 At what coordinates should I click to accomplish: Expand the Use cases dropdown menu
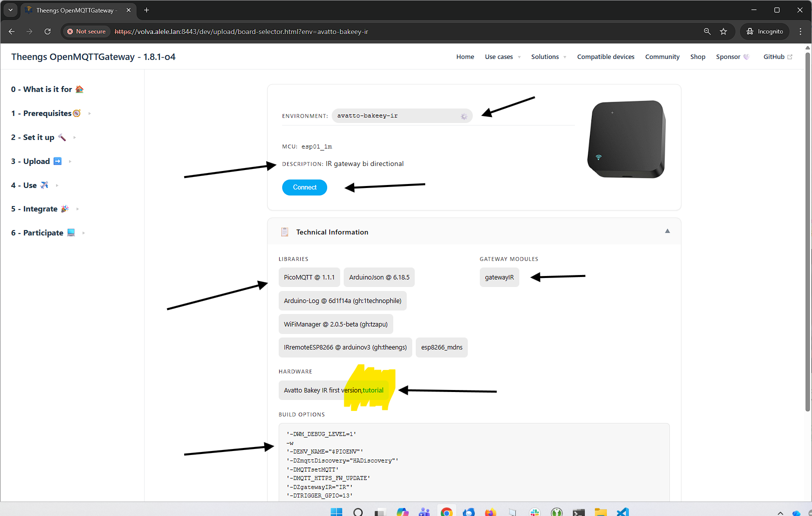[502, 57]
